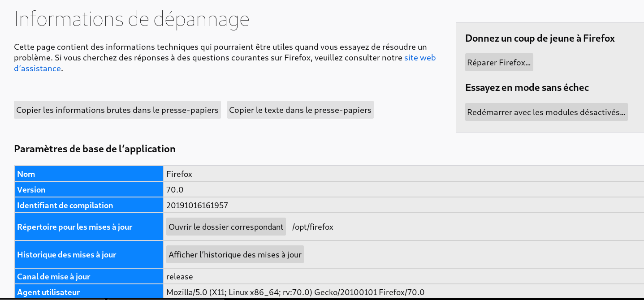
Task: Select the /opt/firefox path text
Action: pyautogui.click(x=313, y=227)
